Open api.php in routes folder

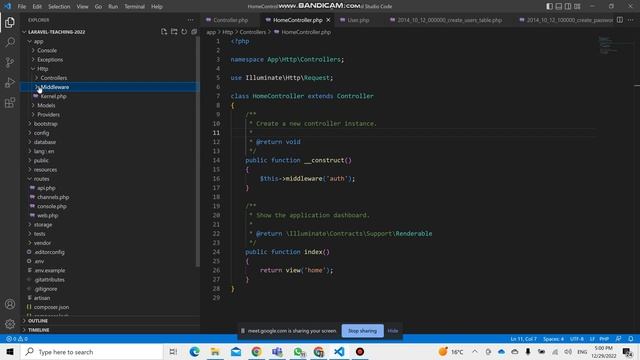[46, 188]
